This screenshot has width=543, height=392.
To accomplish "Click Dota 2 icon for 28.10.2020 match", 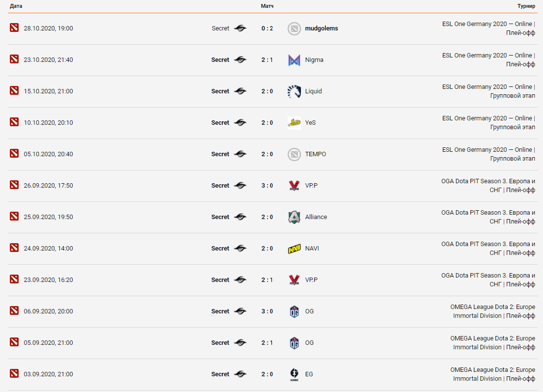I will pos(14,28).
